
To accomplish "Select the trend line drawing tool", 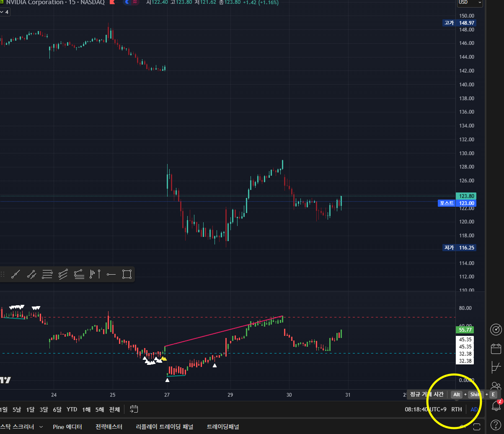I will click(x=16, y=275).
